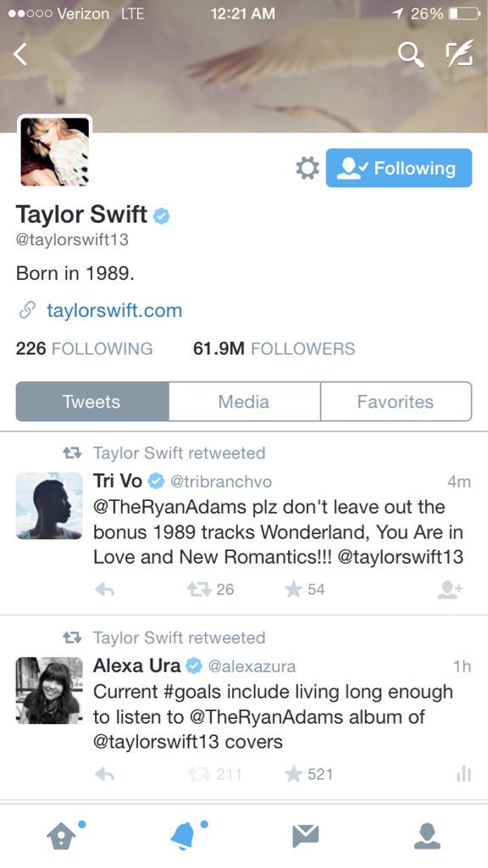Image resolution: width=488 pixels, height=868 pixels.
Task: Select the Tweets tab
Action: pos(91,401)
